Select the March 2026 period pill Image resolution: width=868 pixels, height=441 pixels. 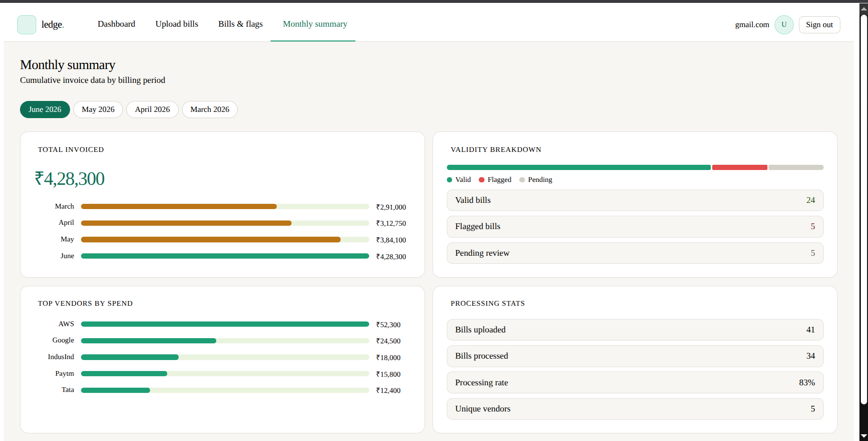tap(210, 110)
